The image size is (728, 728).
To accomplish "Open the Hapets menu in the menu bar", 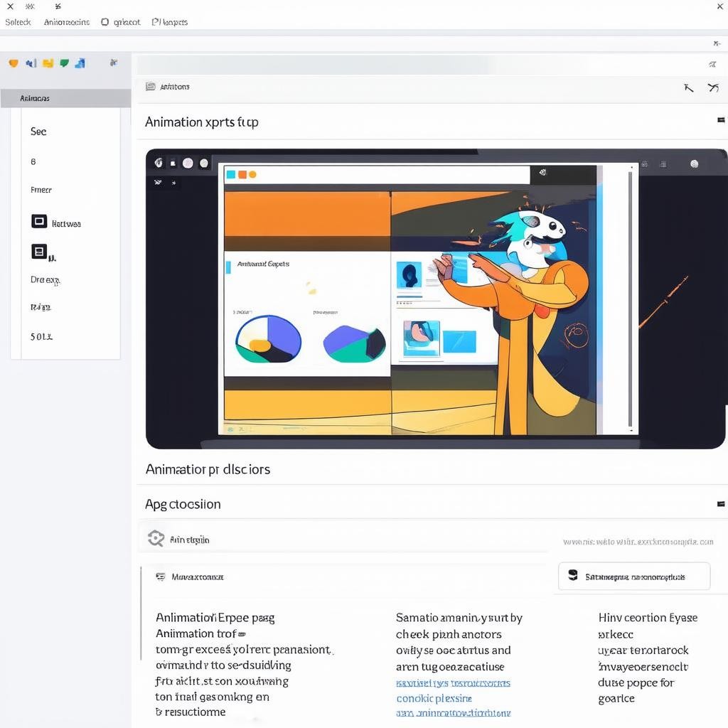I will pyautogui.click(x=170, y=22).
